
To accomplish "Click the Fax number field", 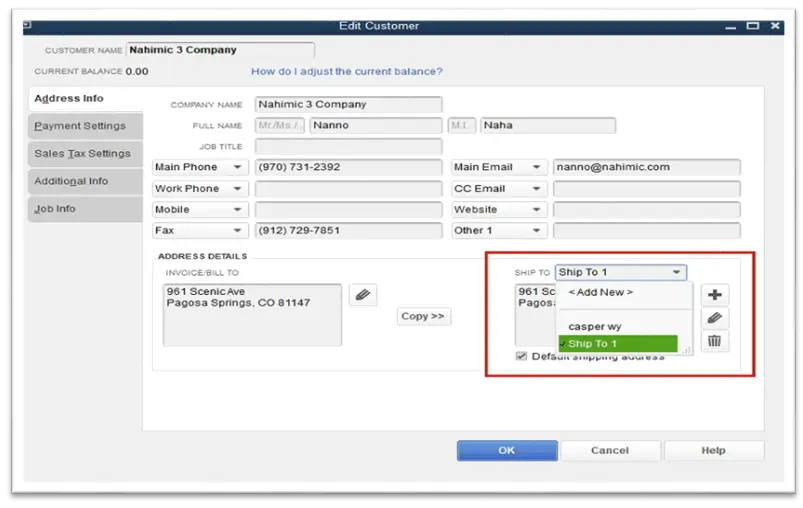I will [348, 230].
